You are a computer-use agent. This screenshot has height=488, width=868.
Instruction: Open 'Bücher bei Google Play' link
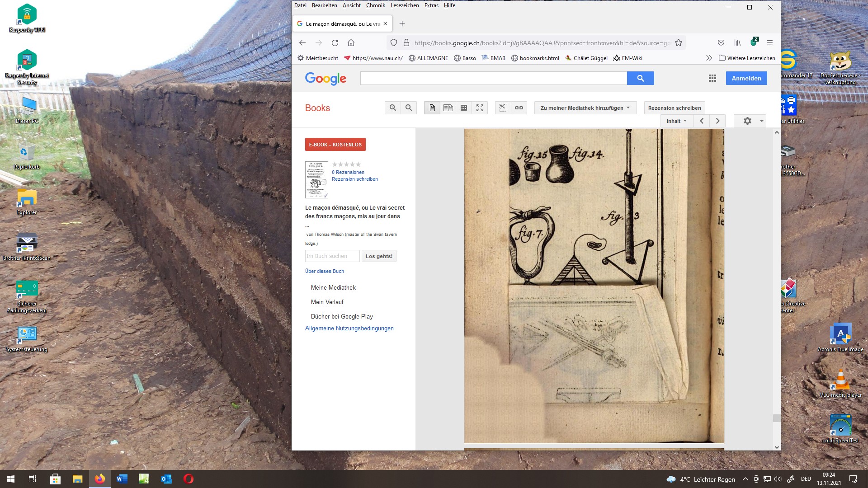click(342, 316)
